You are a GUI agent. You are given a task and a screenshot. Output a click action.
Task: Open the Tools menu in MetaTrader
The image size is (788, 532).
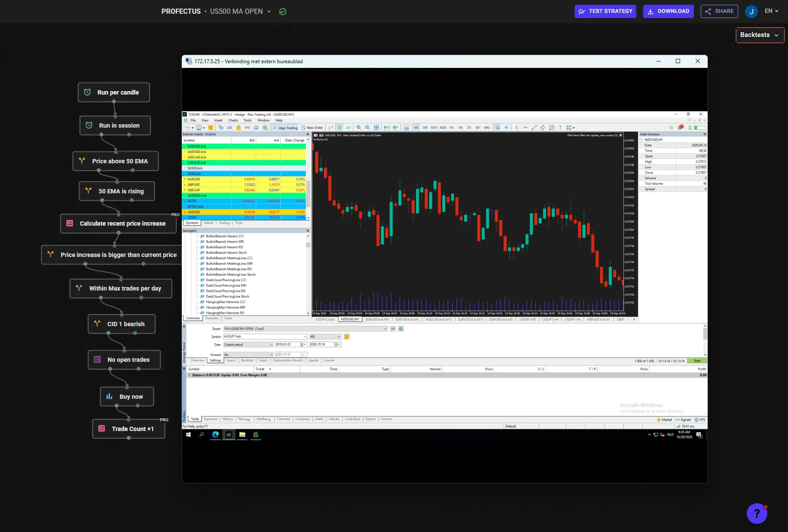(x=248, y=120)
